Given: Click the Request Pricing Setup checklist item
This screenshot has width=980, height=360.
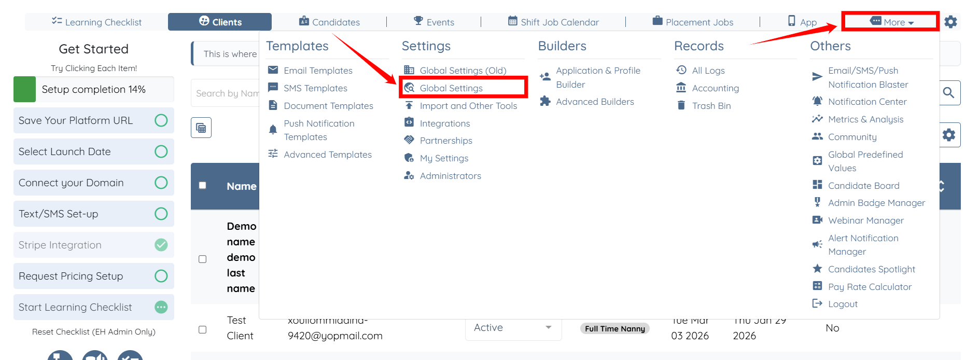Looking at the screenshot, I should [93, 276].
